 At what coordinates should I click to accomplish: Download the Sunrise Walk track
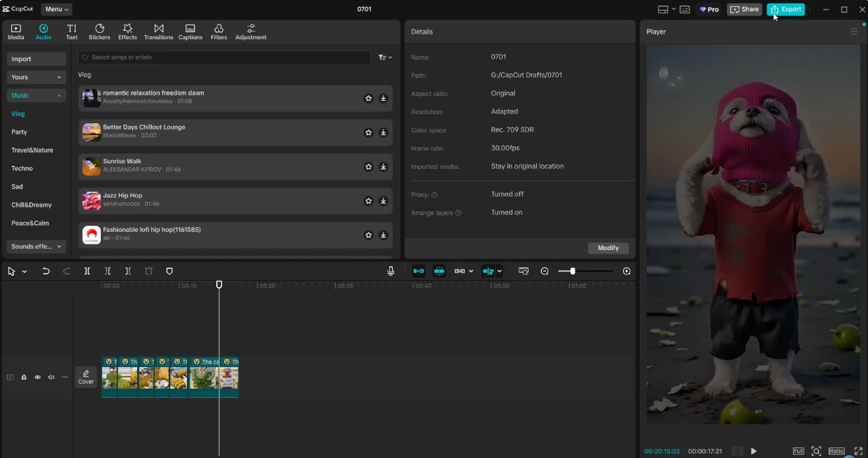coord(383,167)
